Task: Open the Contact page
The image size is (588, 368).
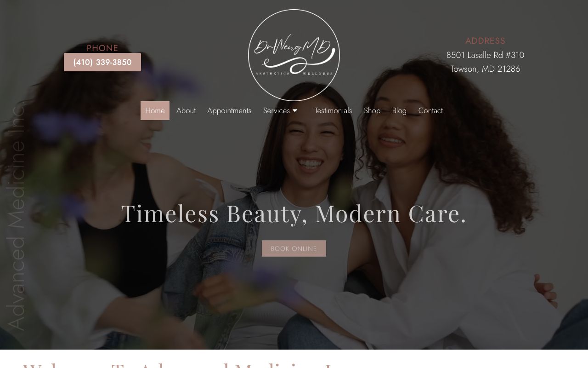Action: click(430, 110)
